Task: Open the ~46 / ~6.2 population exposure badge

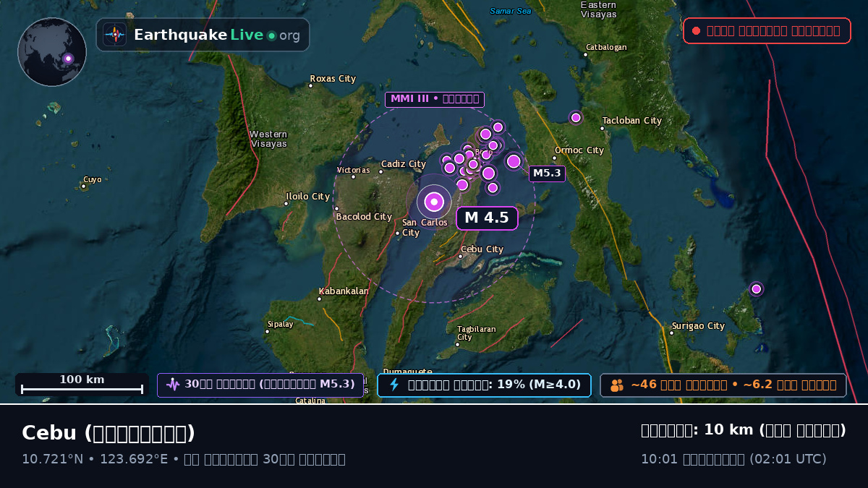Action: [723, 385]
